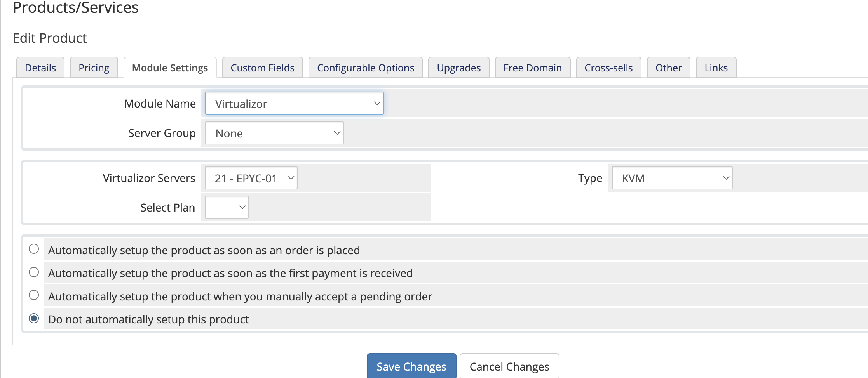
Task: Expand the Type dropdown showing KVM
Action: click(672, 178)
